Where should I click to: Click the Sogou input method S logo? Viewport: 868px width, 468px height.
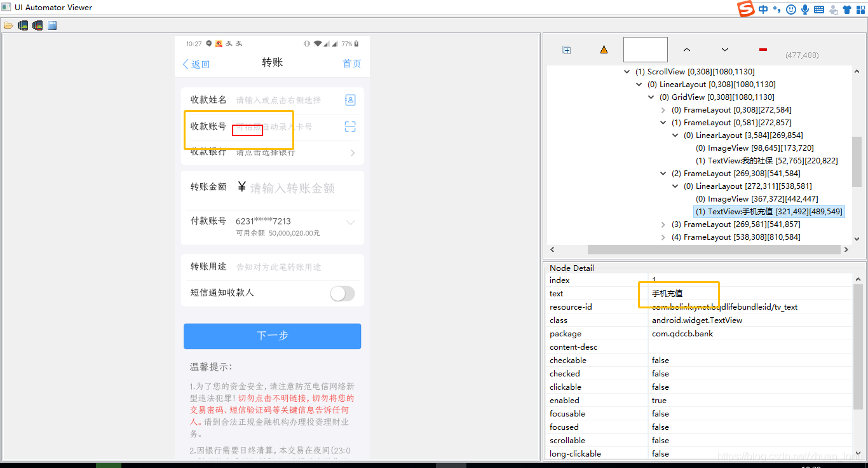745,9
